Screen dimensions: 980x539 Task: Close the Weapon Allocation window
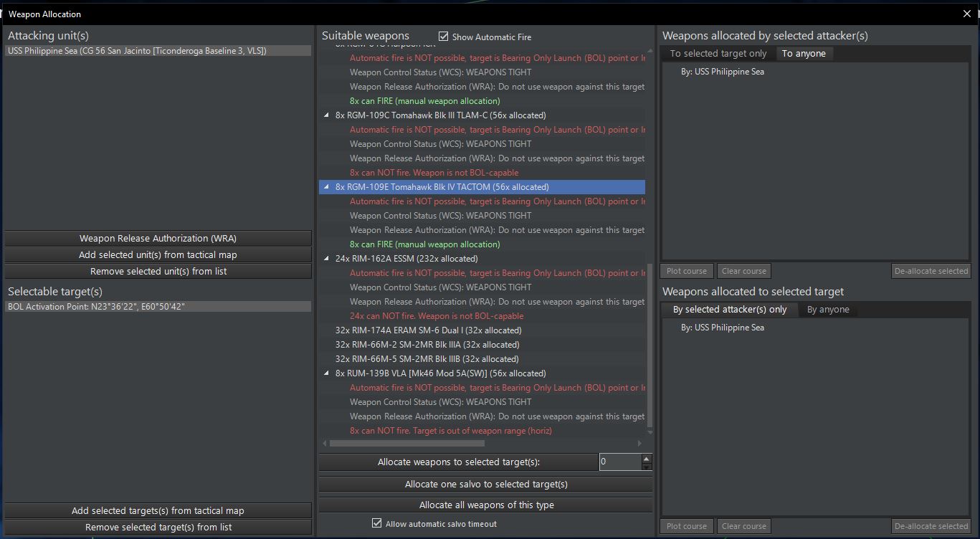pyautogui.click(x=967, y=14)
